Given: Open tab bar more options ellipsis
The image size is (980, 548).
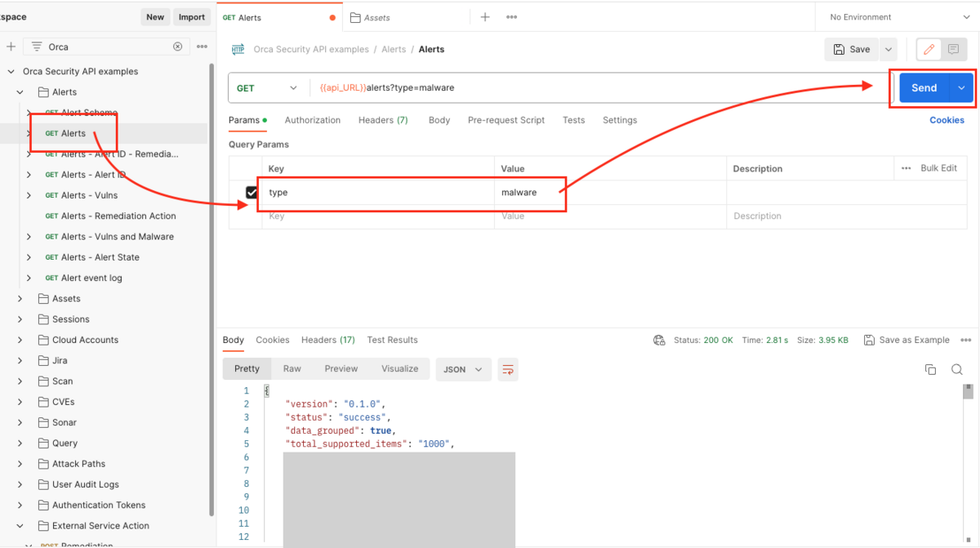Looking at the screenshot, I should 512,17.
